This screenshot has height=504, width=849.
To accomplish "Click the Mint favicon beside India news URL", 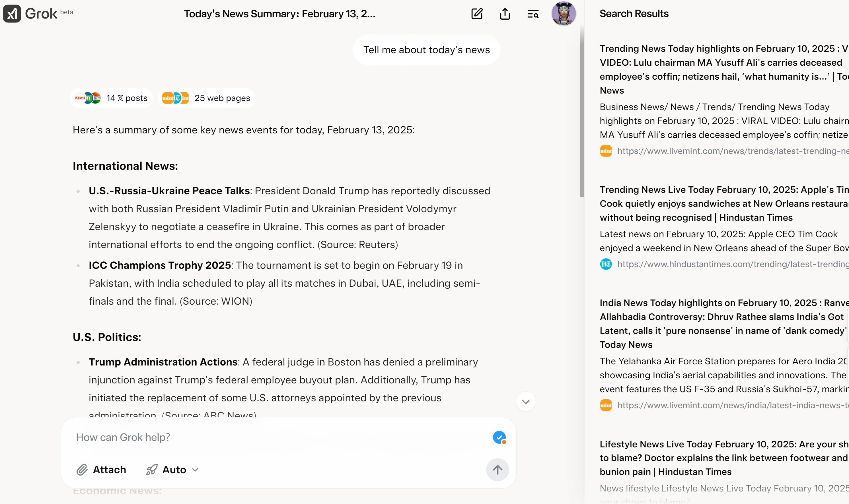I will pyautogui.click(x=606, y=405).
